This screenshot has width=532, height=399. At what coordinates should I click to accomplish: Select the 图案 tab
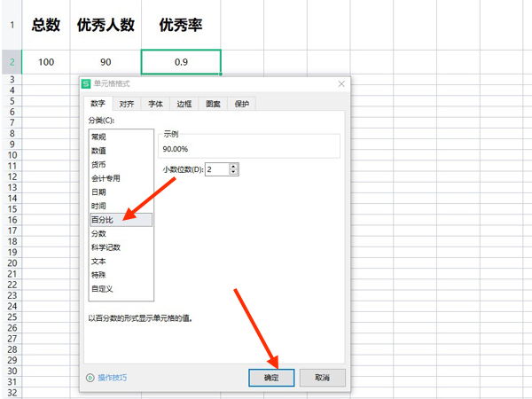coord(213,104)
